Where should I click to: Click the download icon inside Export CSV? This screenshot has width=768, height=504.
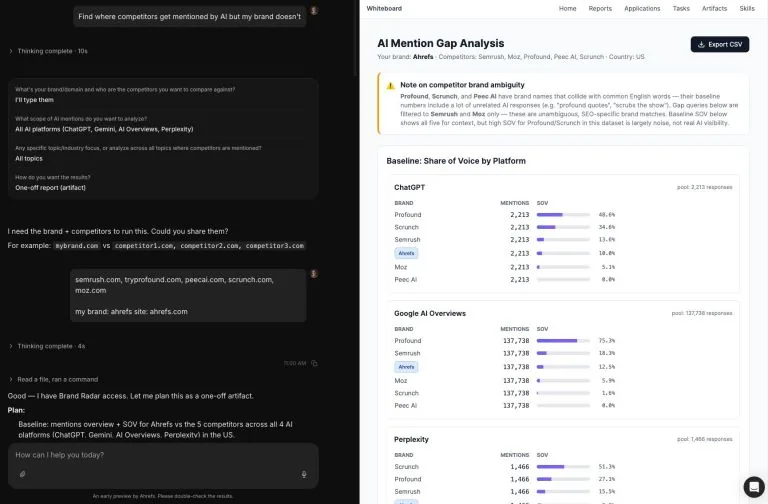click(701, 44)
